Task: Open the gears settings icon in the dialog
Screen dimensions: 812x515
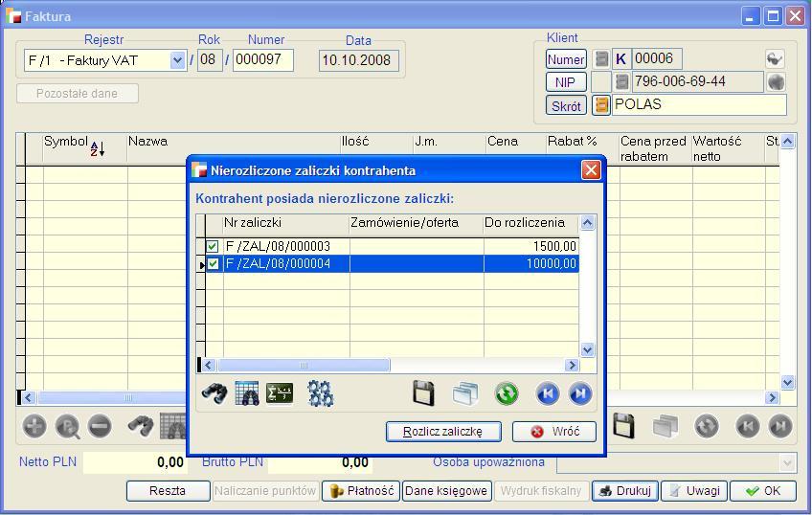Action: pyautogui.click(x=321, y=393)
